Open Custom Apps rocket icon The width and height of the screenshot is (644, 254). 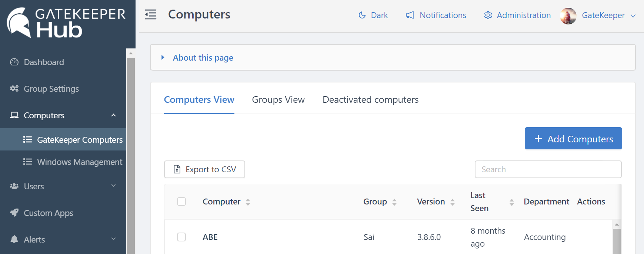coord(14,213)
